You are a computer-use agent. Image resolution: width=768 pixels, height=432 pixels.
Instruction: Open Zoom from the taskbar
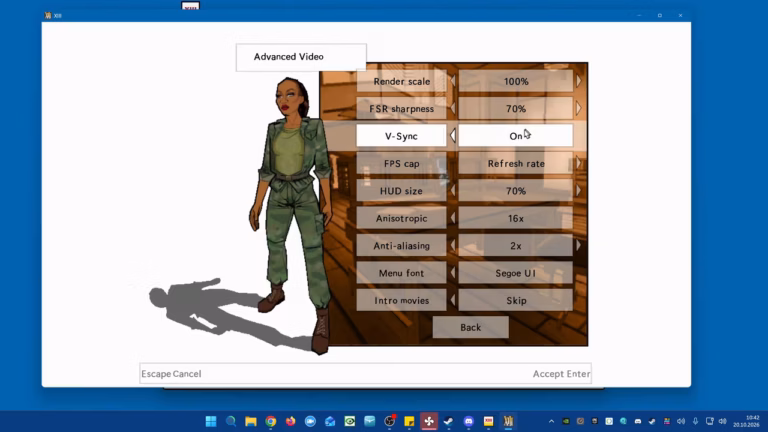point(310,421)
